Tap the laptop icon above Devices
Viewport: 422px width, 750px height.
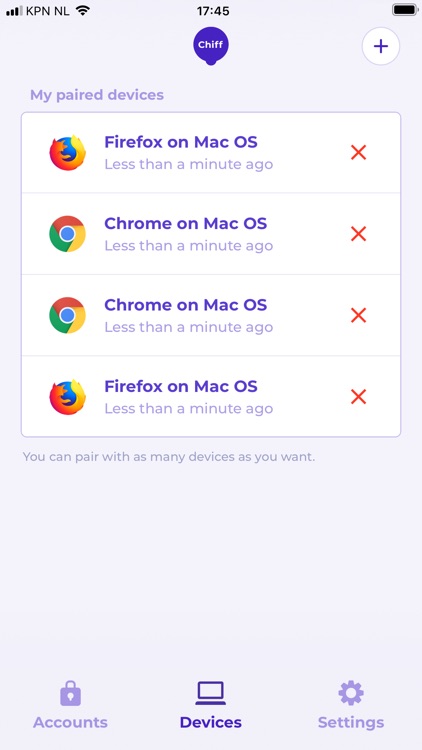211,693
